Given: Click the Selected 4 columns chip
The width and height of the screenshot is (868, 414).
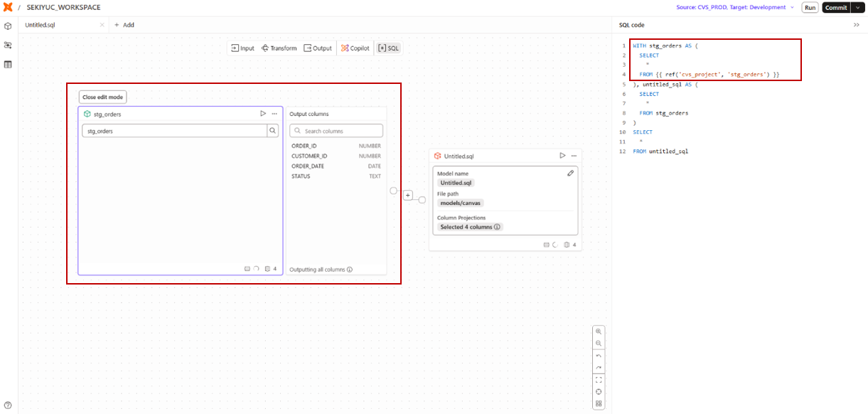Looking at the screenshot, I should coord(470,227).
